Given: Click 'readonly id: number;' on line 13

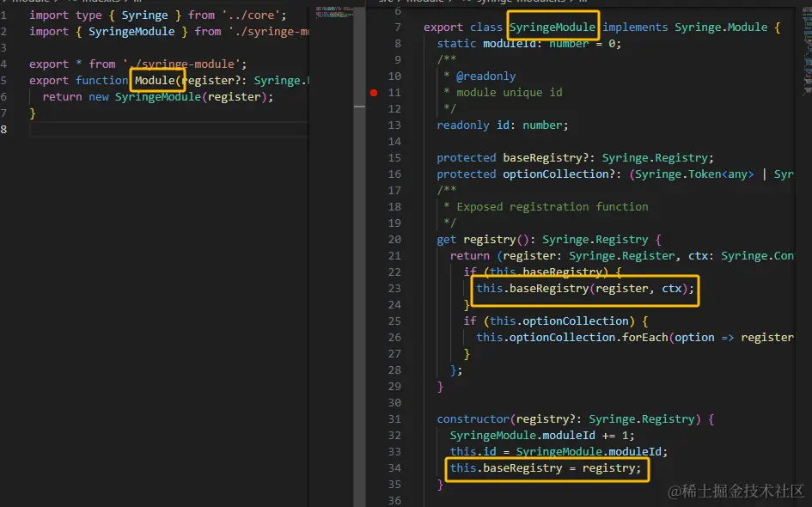Looking at the screenshot, I should click(503, 125).
